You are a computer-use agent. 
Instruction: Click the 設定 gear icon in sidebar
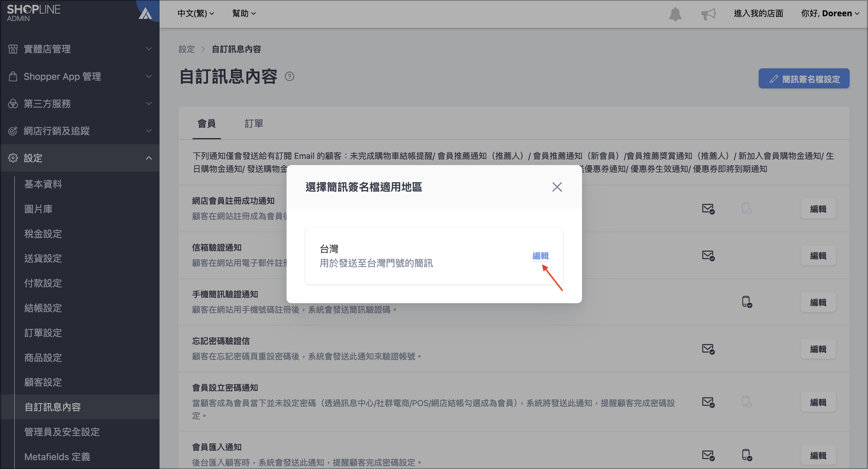click(13, 158)
